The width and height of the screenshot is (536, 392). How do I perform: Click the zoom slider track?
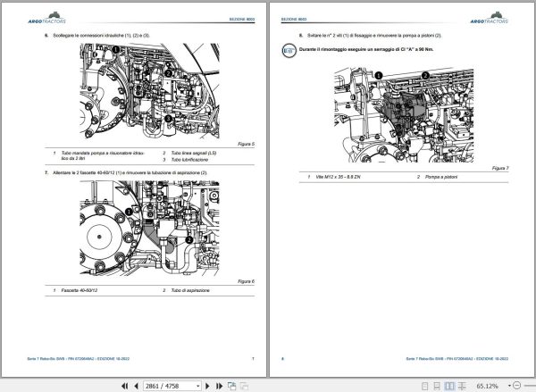click(x=530, y=386)
